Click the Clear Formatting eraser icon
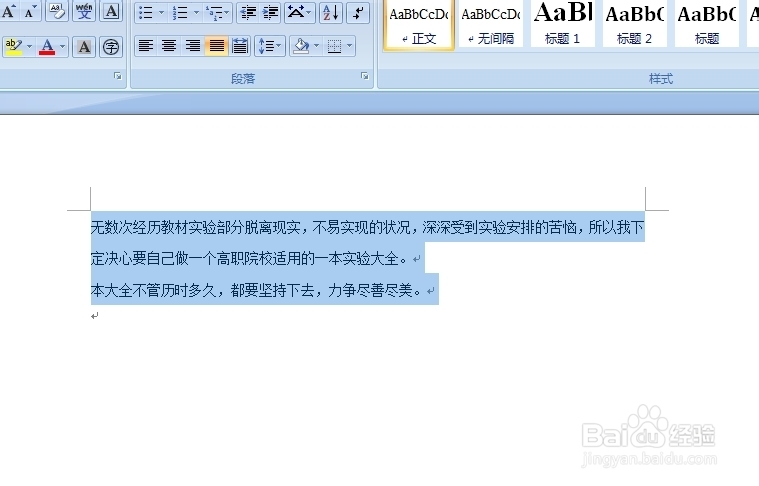The image size is (759, 486). (x=57, y=11)
